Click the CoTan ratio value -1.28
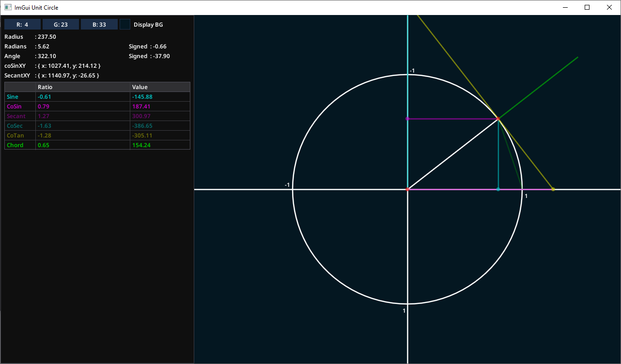 pyautogui.click(x=45, y=136)
